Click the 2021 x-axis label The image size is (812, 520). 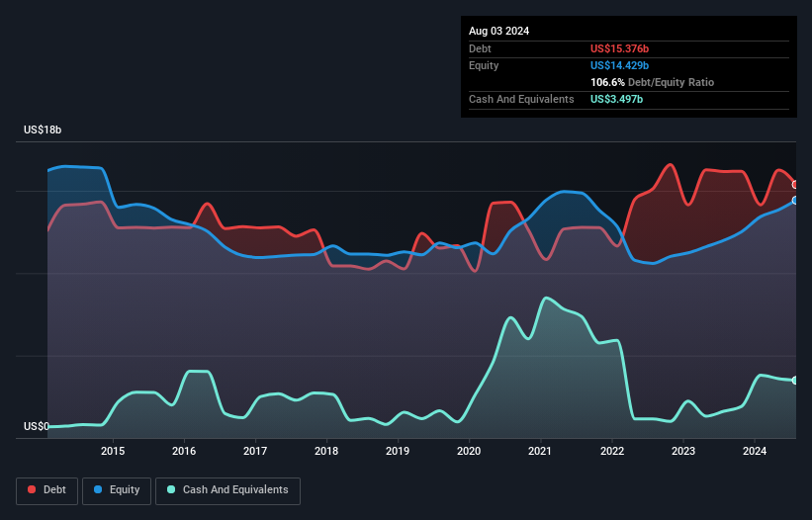(540, 451)
